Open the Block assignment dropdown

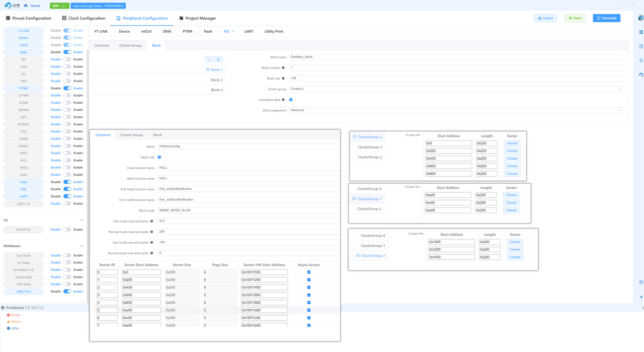tap(457, 110)
